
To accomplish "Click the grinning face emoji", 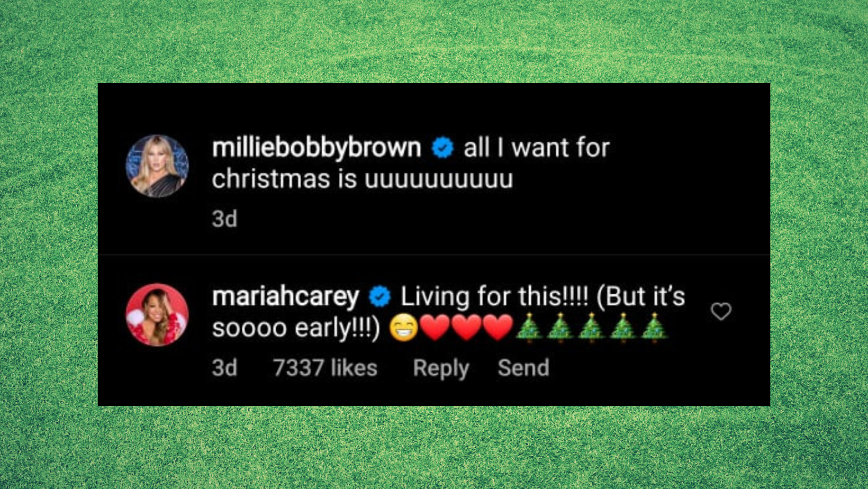I will pos(404,328).
